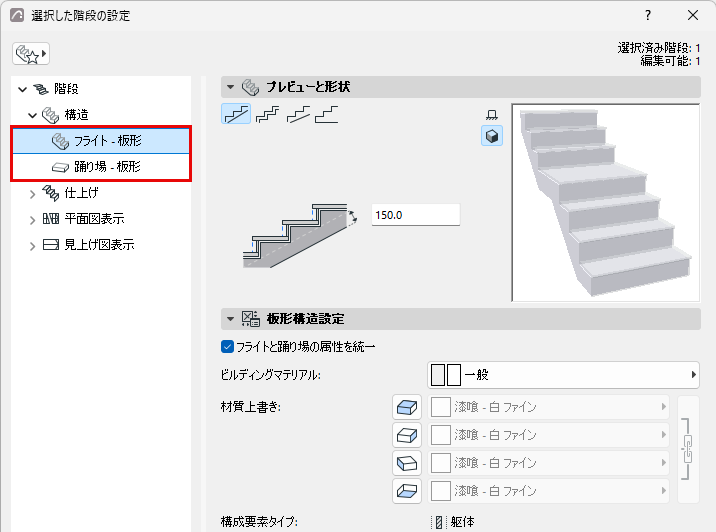716x532 pixels.
Task: Open the ビルディングマテリアル 一般 dropdown
Action: pyautogui.click(x=563, y=375)
